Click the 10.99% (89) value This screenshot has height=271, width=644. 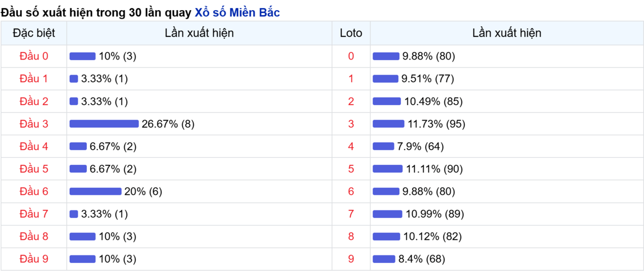pyautogui.click(x=435, y=214)
